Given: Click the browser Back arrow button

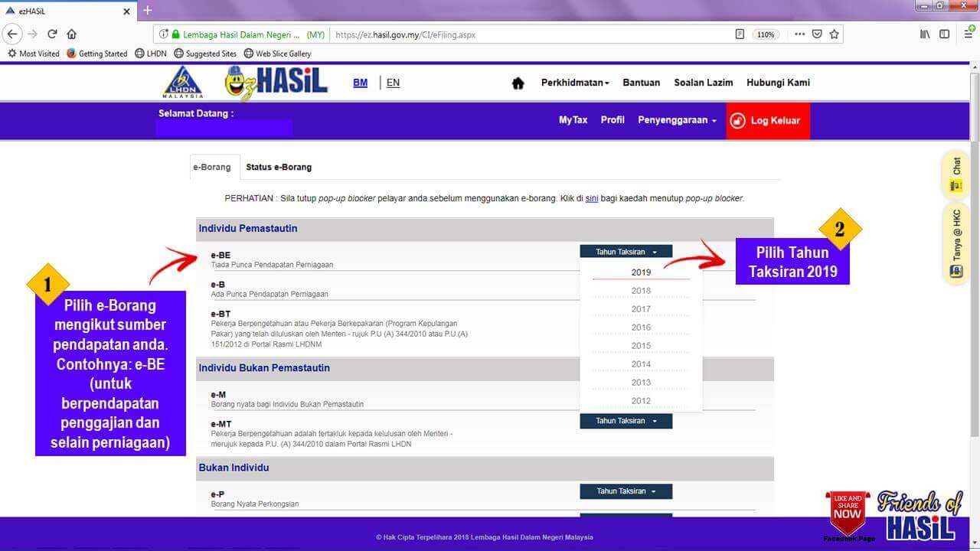Looking at the screenshot, I should pos(11,34).
